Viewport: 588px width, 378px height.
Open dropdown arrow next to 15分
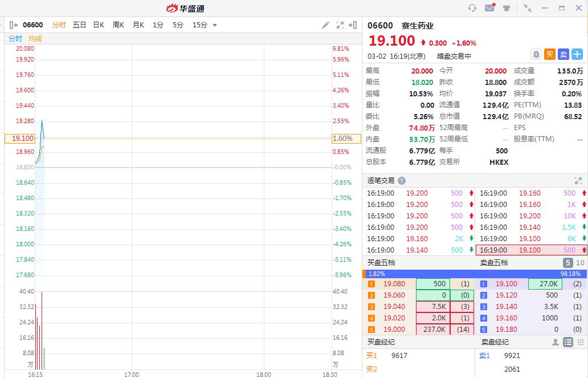click(215, 25)
